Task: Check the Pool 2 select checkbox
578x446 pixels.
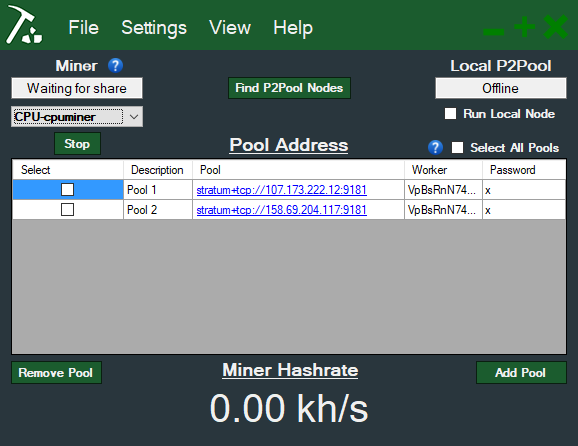Action: (67, 210)
